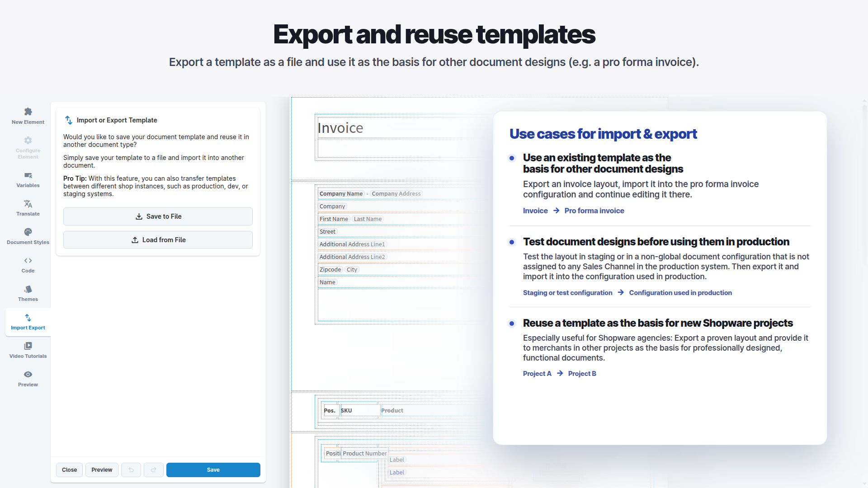Select the Product table header cell
Screen dimensions: 868x488
coord(392,410)
